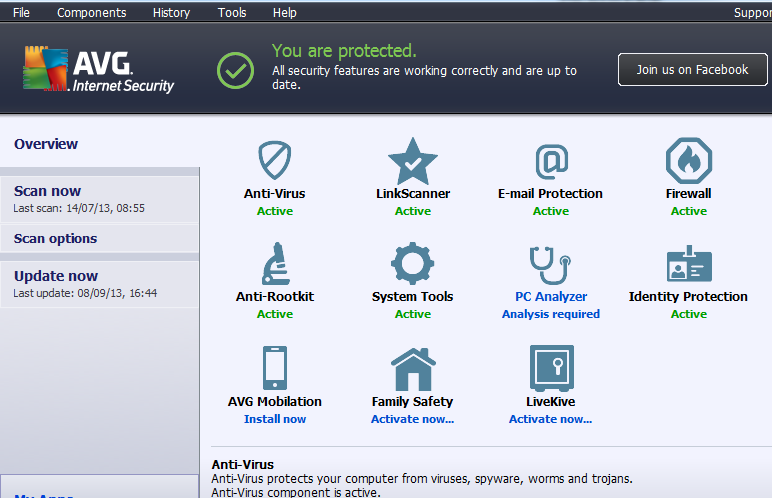Open the File menu

tap(21, 12)
